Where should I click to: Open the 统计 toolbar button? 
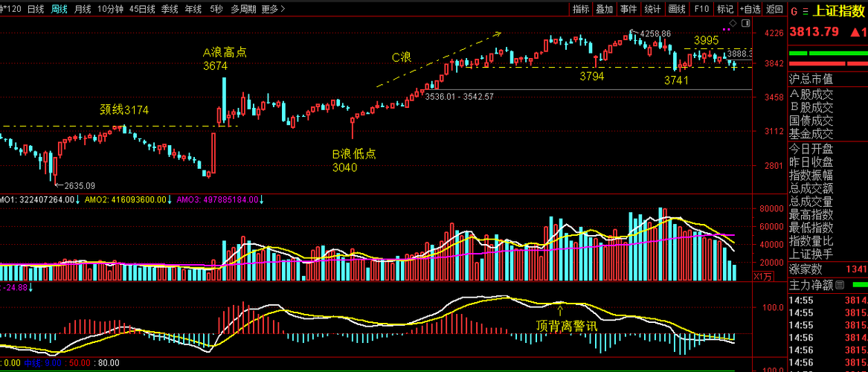652,9
